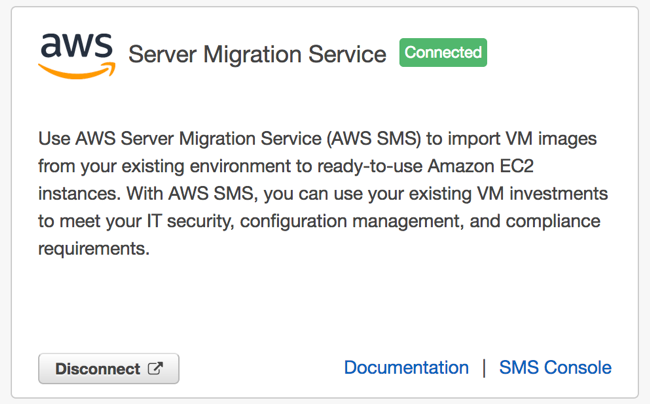Click the AWS logo
650x404 pixels.
(x=77, y=56)
